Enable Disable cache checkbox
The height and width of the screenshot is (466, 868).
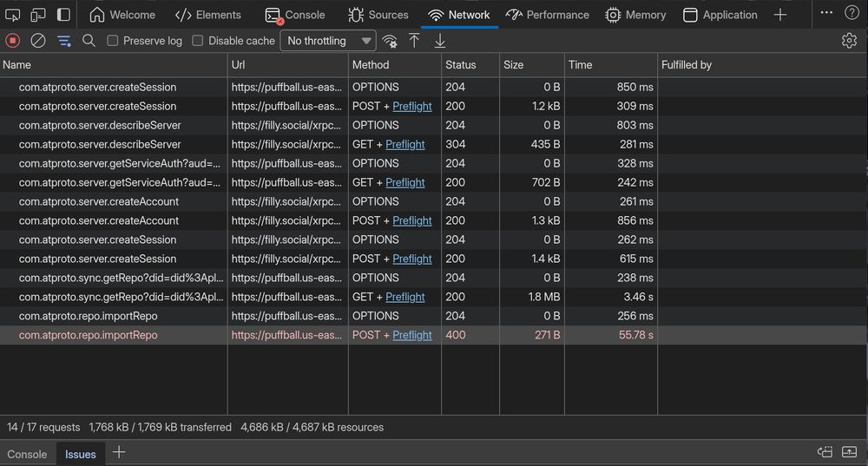(198, 41)
